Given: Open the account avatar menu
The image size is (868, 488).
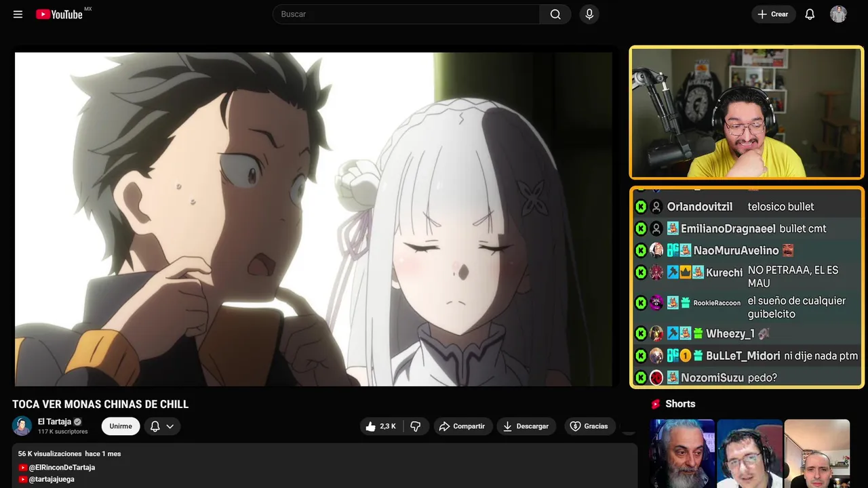Looking at the screenshot, I should [838, 14].
